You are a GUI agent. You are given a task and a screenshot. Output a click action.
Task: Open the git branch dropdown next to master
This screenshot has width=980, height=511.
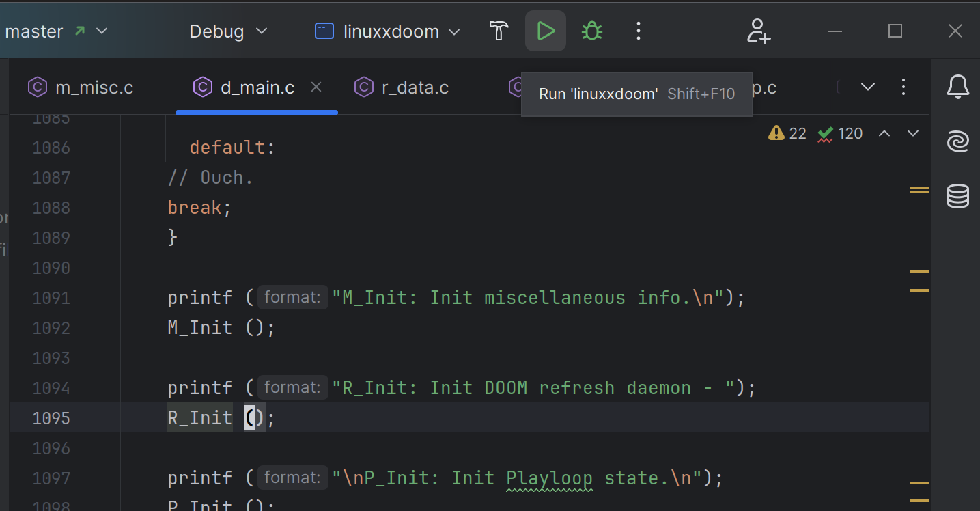(101, 31)
